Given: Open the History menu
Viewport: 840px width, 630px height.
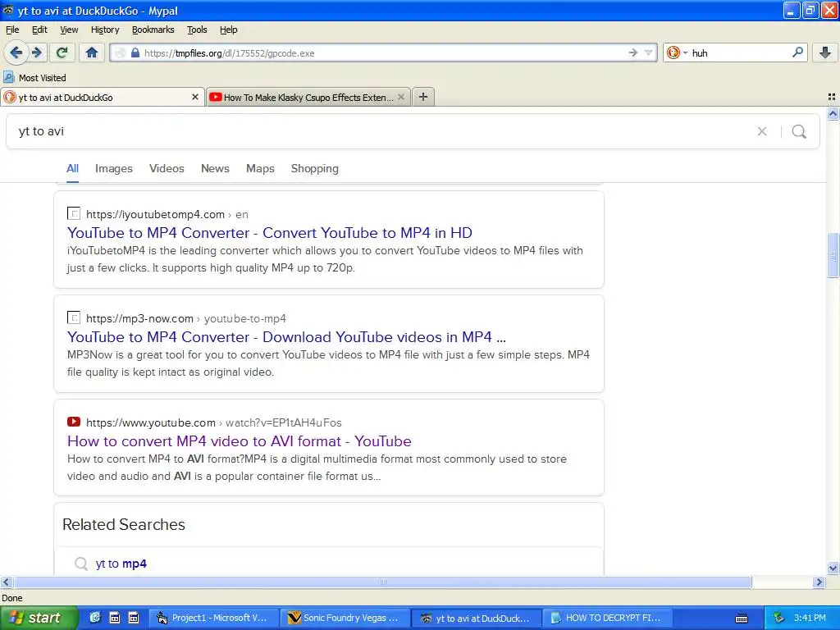Looking at the screenshot, I should [105, 30].
